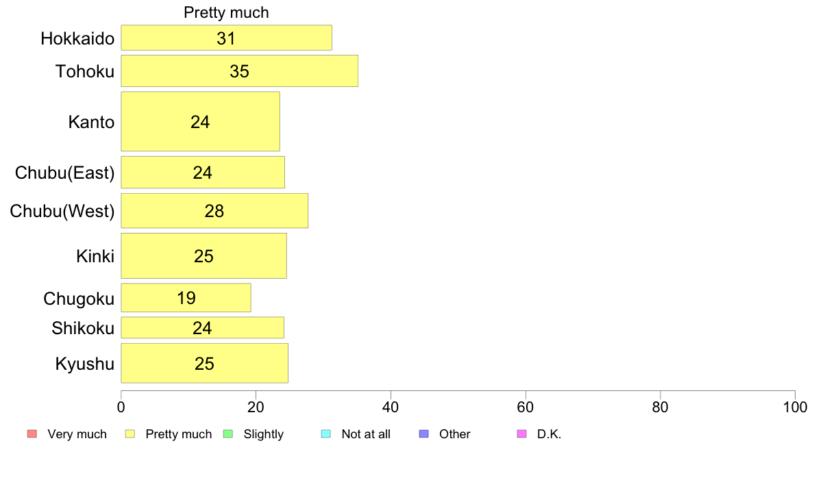The image size is (814, 504).
Task: Select the Hokkaido bar showing 31
Action: tap(226, 38)
